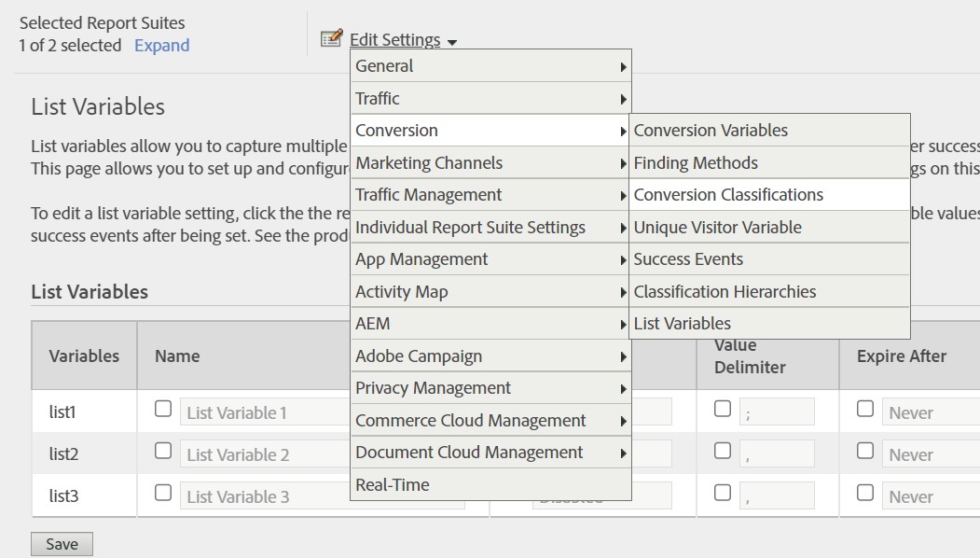Click the Save button

pos(62,544)
